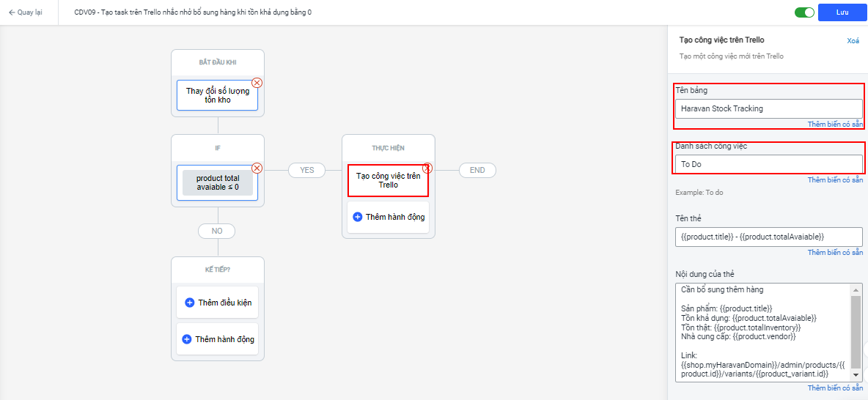The width and height of the screenshot is (868, 400).
Task: Delete the 'product total avaiable ≤ 0' condition
Action: [257, 168]
